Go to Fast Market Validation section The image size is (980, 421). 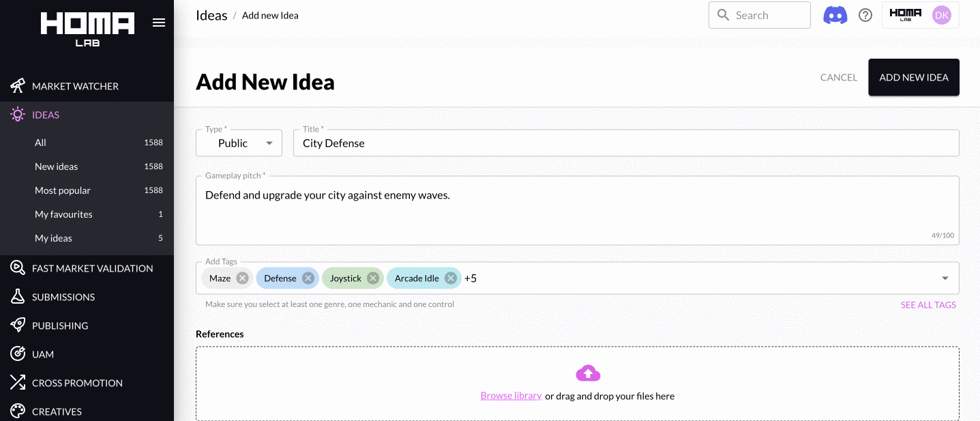(x=92, y=268)
